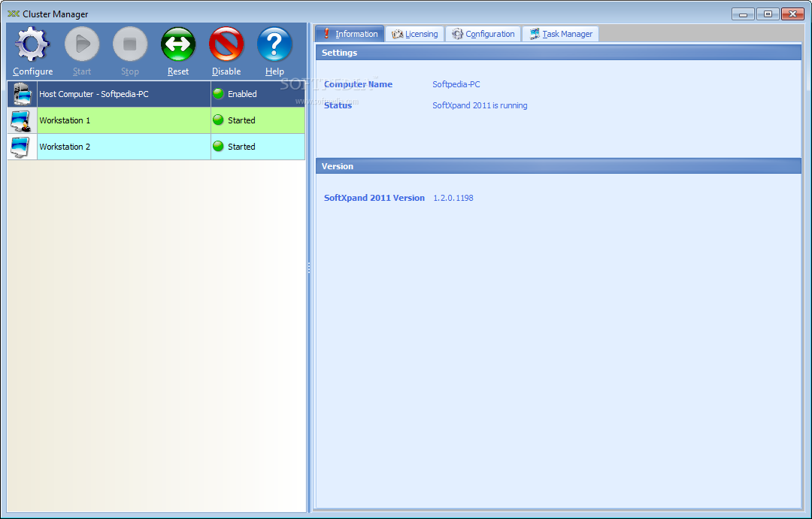Click Workstation 2's green Started indicator
812x519 pixels.
219,147
